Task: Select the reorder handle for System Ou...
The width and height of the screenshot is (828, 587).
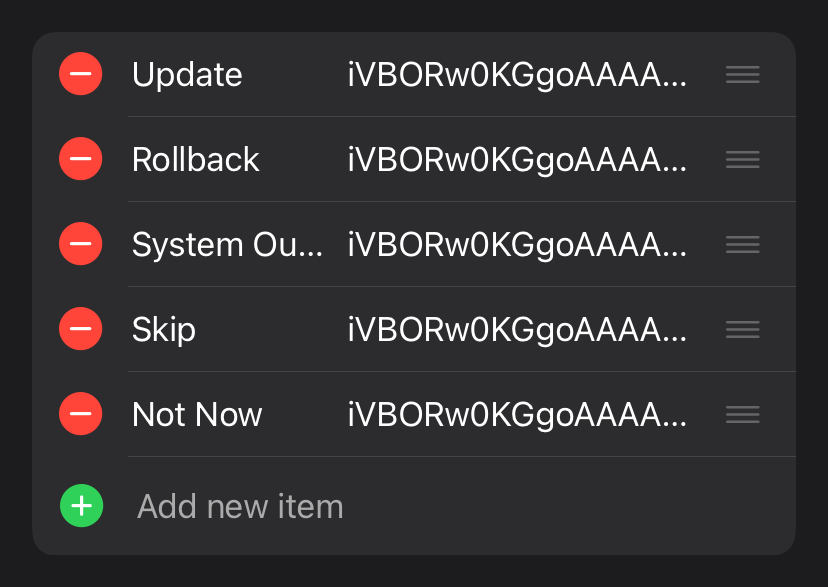Action: pyautogui.click(x=742, y=244)
